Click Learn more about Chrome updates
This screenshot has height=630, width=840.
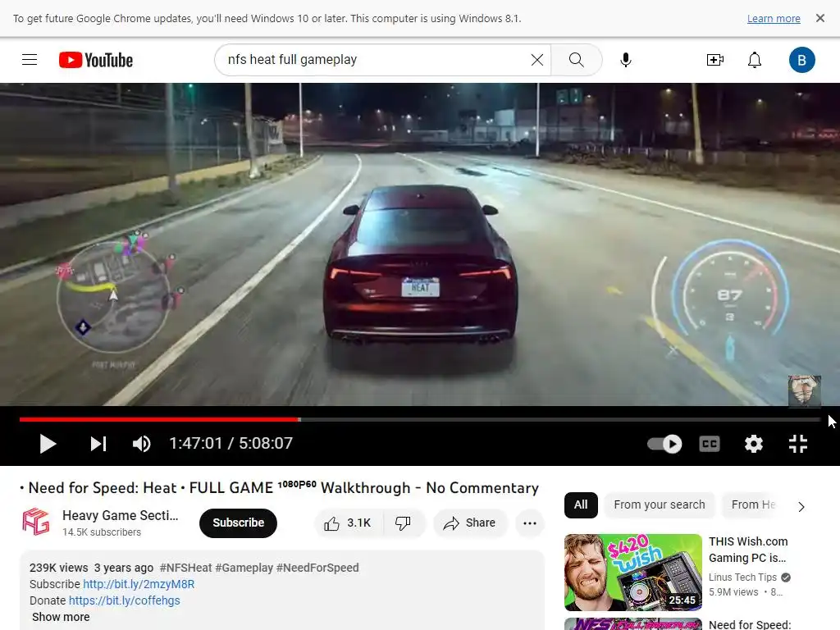(x=774, y=18)
